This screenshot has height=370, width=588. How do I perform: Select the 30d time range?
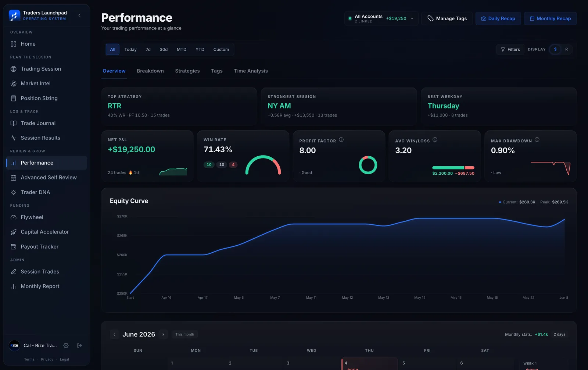coord(164,49)
